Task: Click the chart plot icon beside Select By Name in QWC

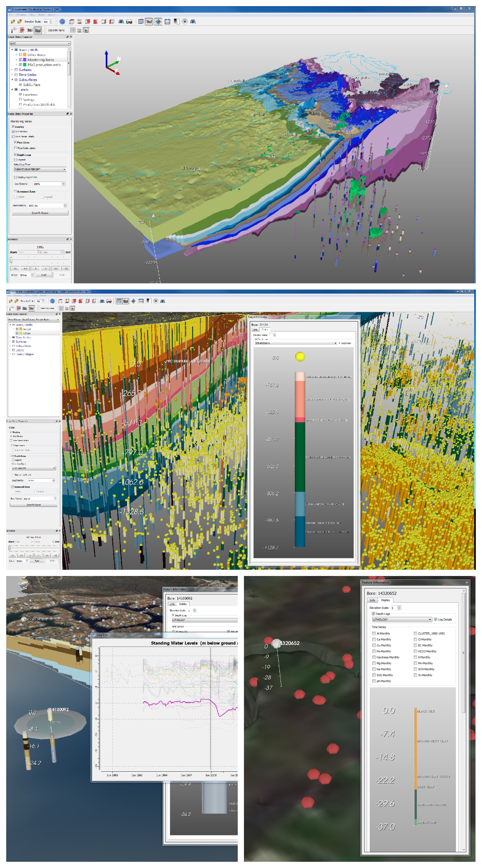Action: [79, 30]
